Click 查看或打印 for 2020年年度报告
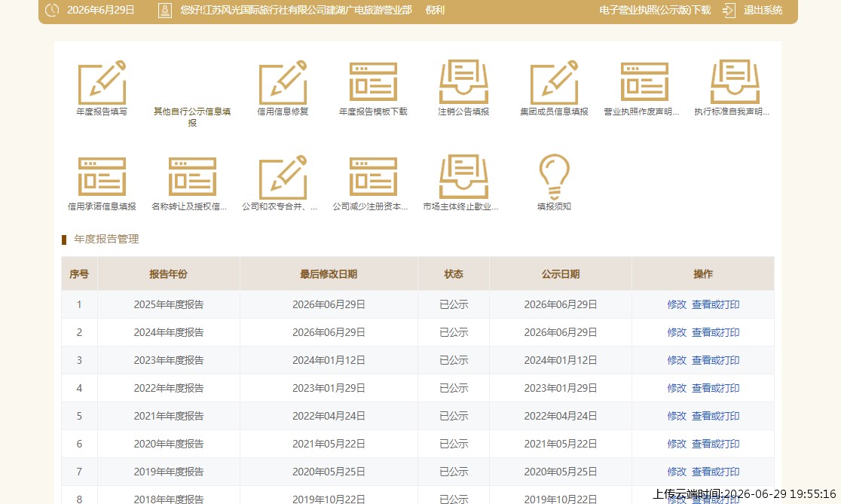Image resolution: width=841 pixels, height=504 pixels. (x=715, y=444)
